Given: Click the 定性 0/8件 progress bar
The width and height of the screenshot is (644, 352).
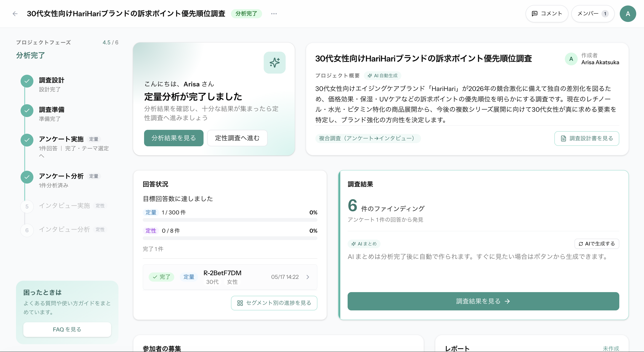Looking at the screenshot, I should tap(230, 238).
